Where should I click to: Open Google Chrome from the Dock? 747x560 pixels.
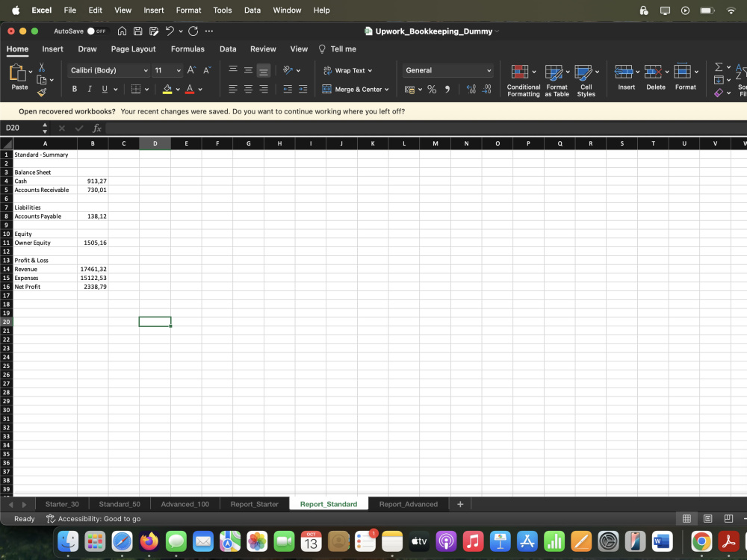click(x=701, y=541)
